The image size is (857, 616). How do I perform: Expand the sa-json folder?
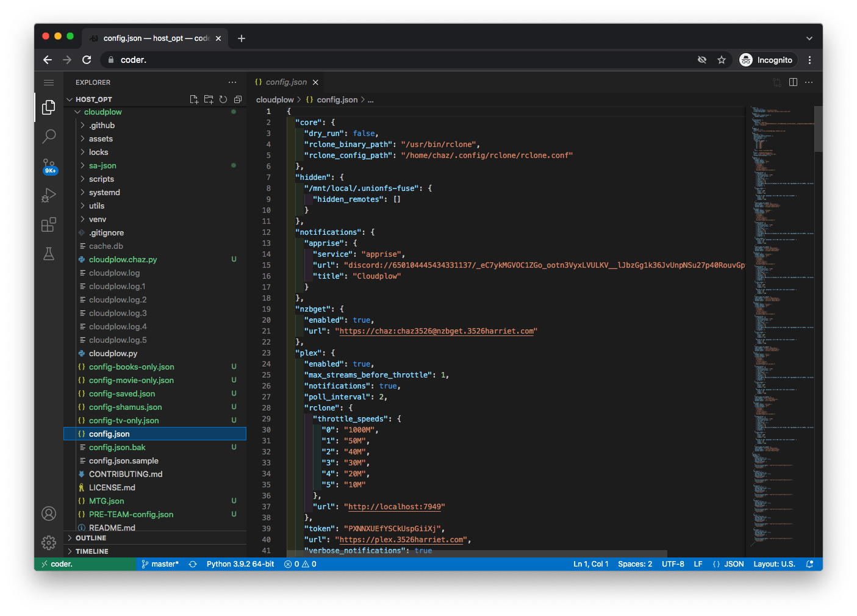click(x=102, y=166)
